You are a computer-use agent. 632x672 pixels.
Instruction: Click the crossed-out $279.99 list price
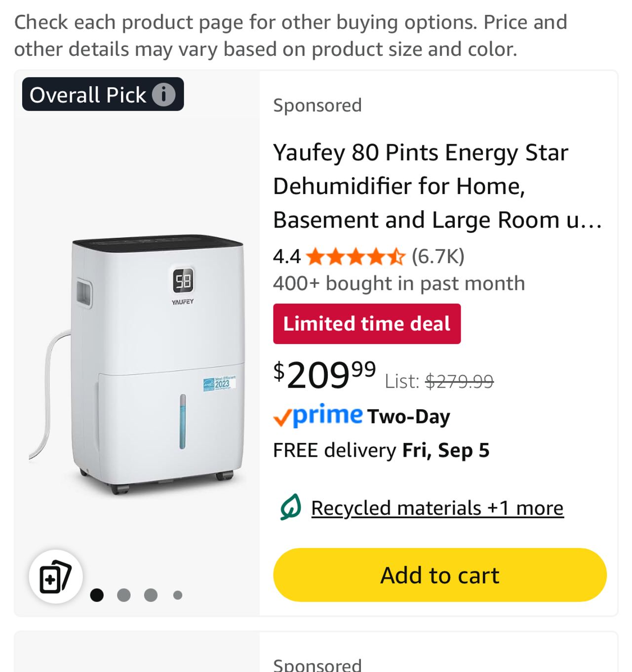459,381
